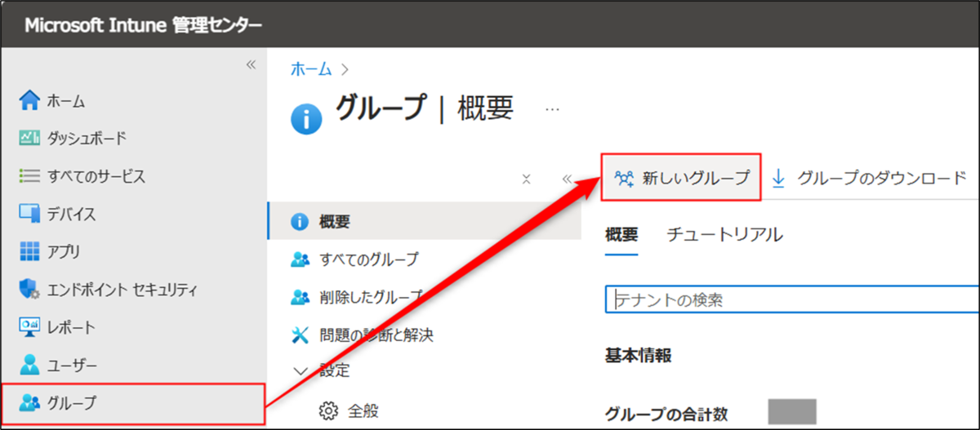Click the グループ people icon in sidebar

[x=29, y=402]
